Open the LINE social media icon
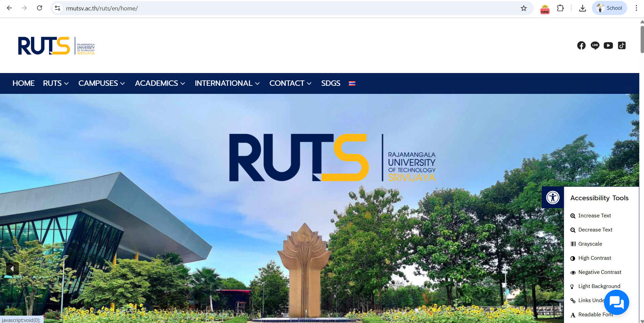Screen dimensions: 644x323 pos(595,45)
